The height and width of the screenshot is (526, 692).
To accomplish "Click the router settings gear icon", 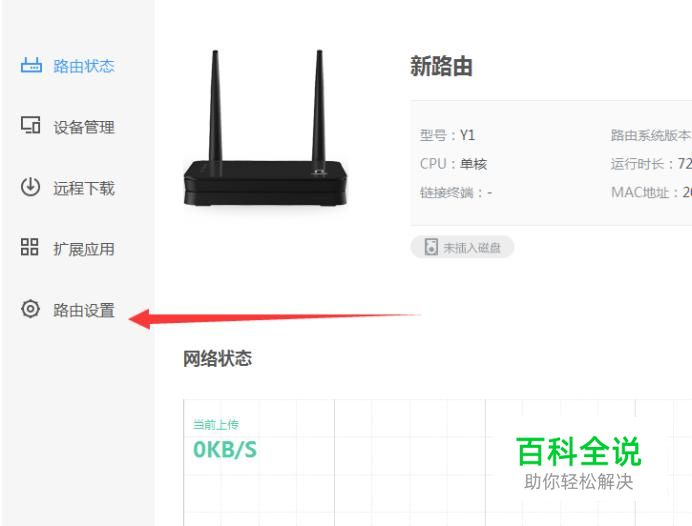I will click(30, 308).
